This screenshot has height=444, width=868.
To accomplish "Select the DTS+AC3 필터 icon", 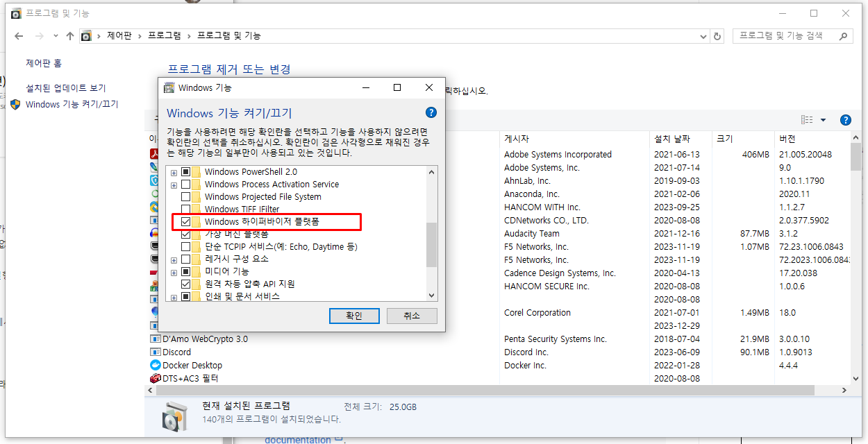I will [156, 378].
